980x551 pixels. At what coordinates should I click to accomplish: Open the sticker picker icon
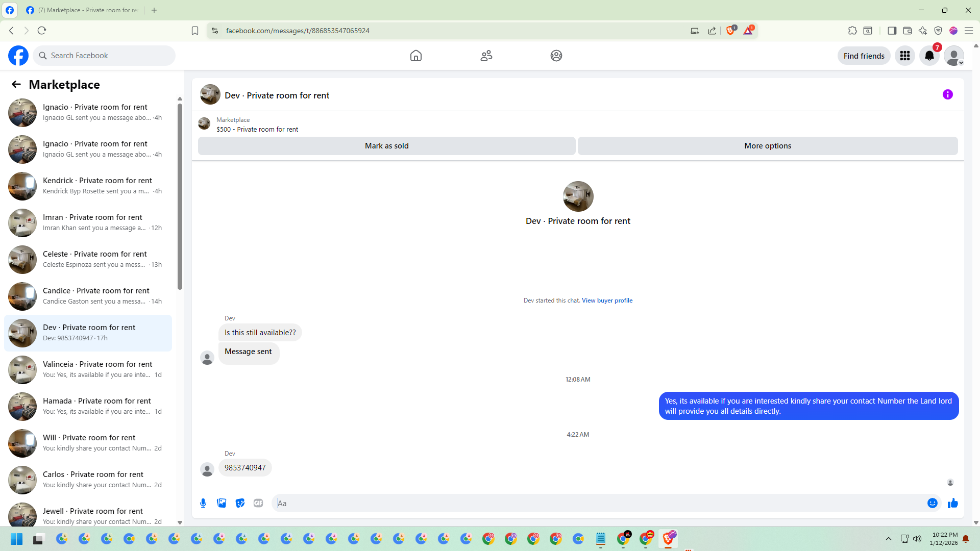click(240, 503)
